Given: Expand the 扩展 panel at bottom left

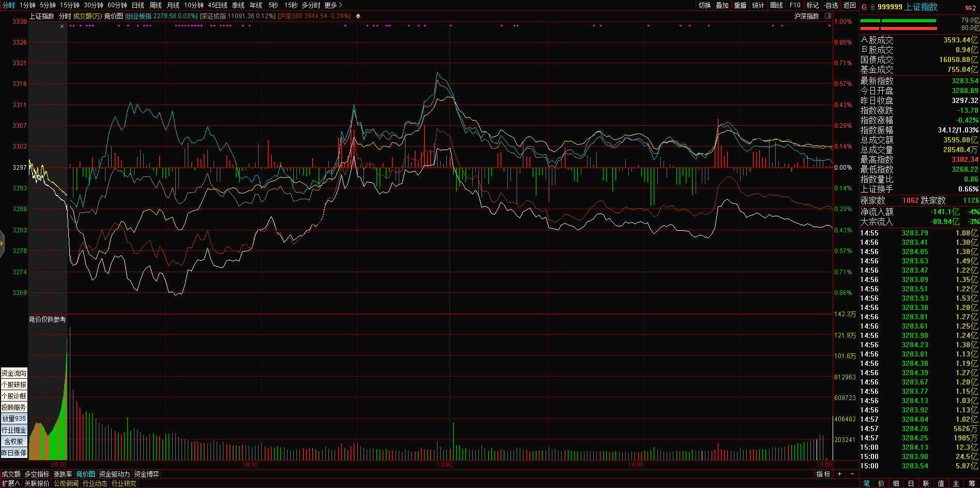Looking at the screenshot, I should coord(10,483).
